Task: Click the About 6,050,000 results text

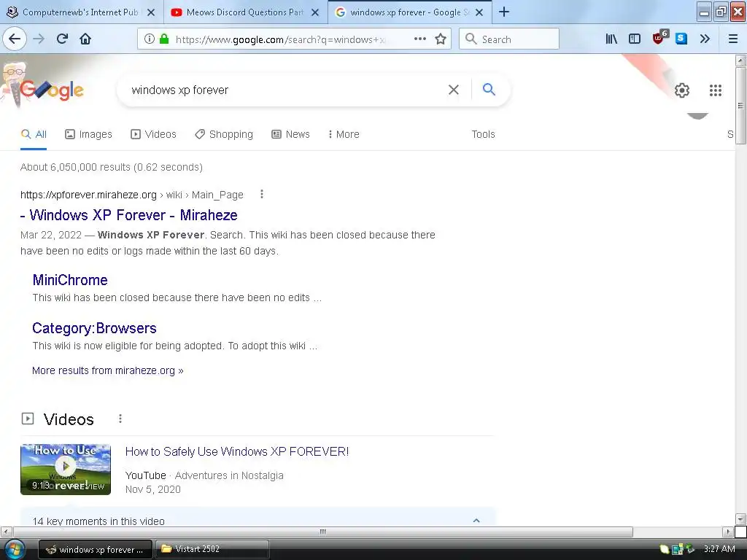Action: [112, 167]
